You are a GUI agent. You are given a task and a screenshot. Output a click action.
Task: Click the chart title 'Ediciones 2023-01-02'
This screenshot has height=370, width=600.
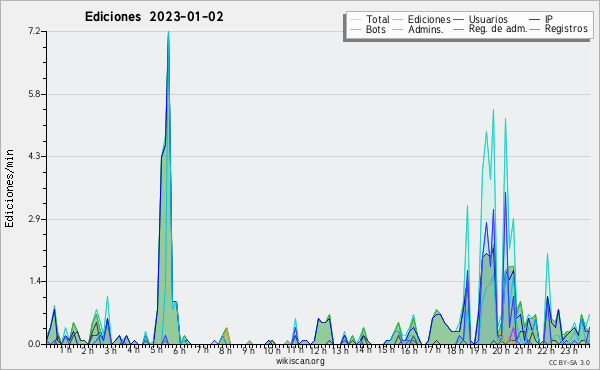(154, 17)
